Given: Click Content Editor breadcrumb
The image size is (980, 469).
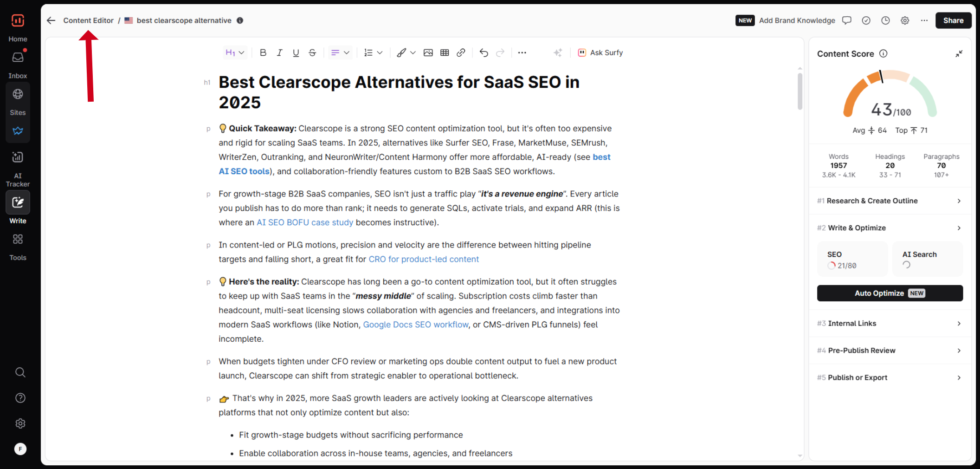Looking at the screenshot, I should click(x=88, y=20).
